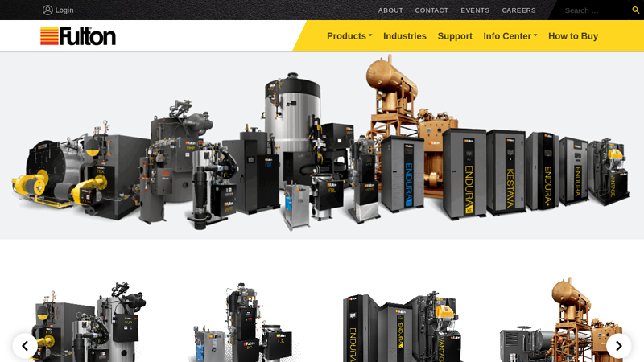Expand the Info Center dropdown

click(x=510, y=36)
